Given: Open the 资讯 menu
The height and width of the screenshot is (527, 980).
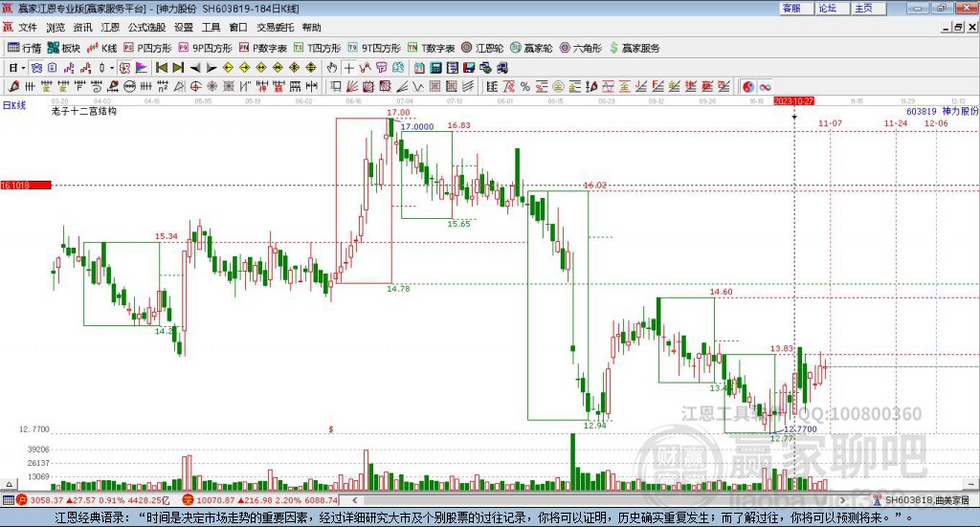Looking at the screenshot, I should pyautogui.click(x=82, y=28).
